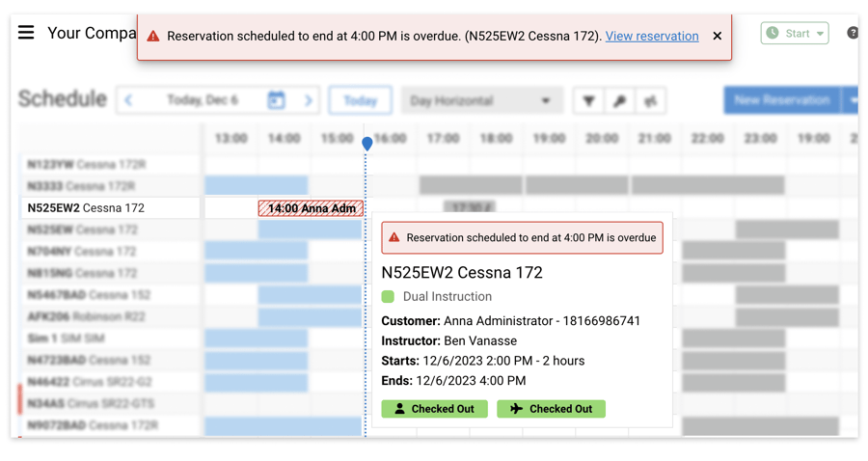Jump to Today in the schedule

pyautogui.click(x=360, y=100)
